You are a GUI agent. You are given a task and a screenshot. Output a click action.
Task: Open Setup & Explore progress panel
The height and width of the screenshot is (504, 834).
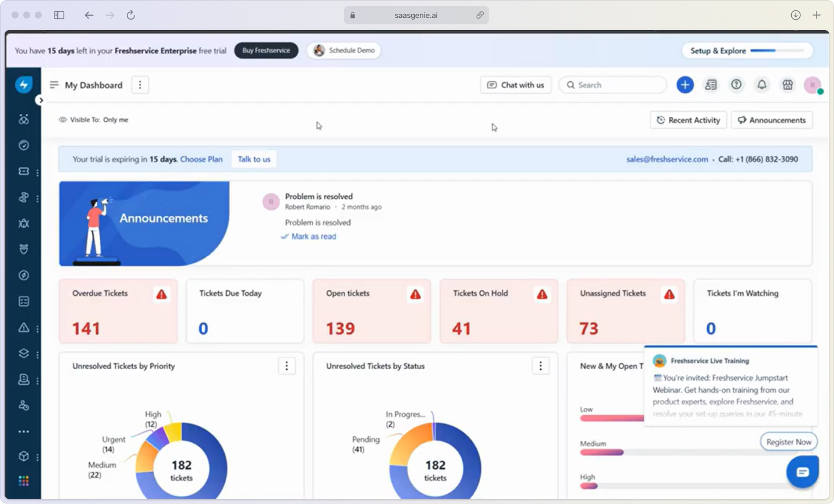coord(747,51)
